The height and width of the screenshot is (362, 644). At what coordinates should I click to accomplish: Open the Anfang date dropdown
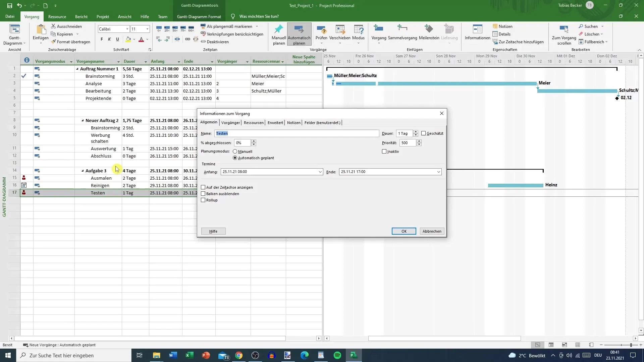point(320,172)
